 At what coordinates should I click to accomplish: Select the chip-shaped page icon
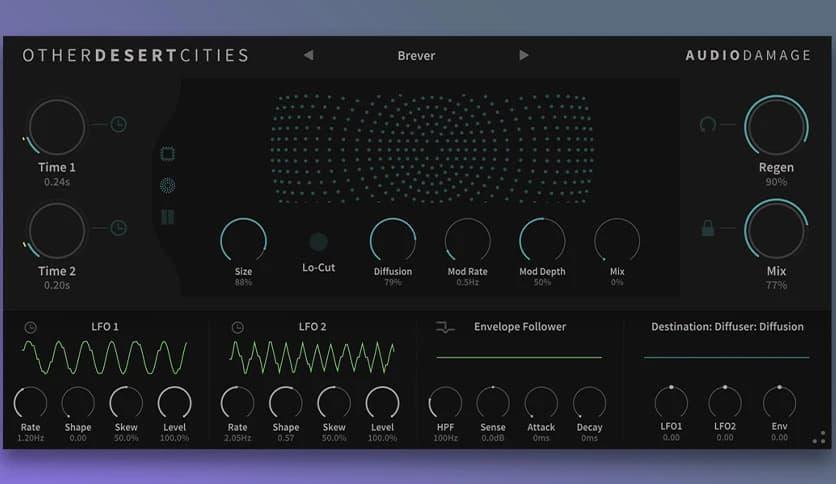click(x=168, y=153)
